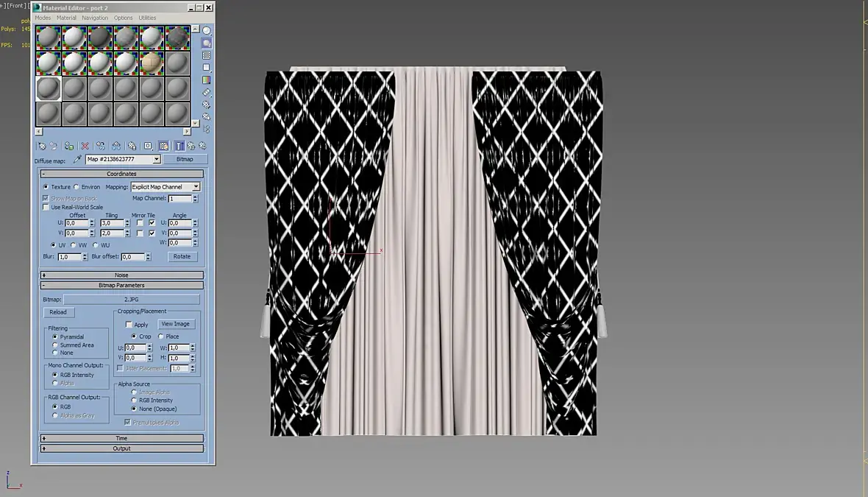The height and width of the screenshot is (497, 868).
Task: Enable the Cropping Apply checkbox
Action: [129, 325]
